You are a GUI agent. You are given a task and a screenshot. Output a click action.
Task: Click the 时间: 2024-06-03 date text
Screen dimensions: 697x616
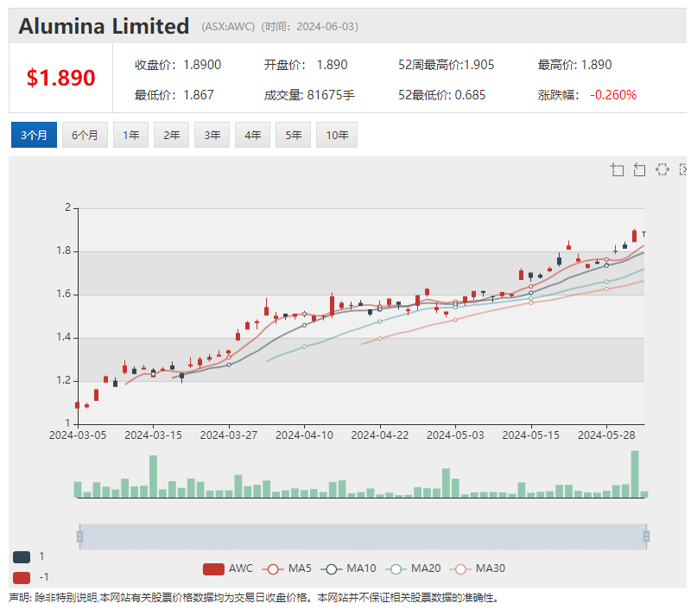310,27
